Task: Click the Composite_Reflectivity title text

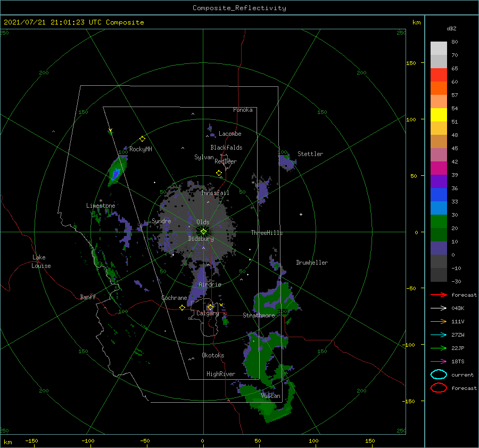Action: click(x=240, y=8)
